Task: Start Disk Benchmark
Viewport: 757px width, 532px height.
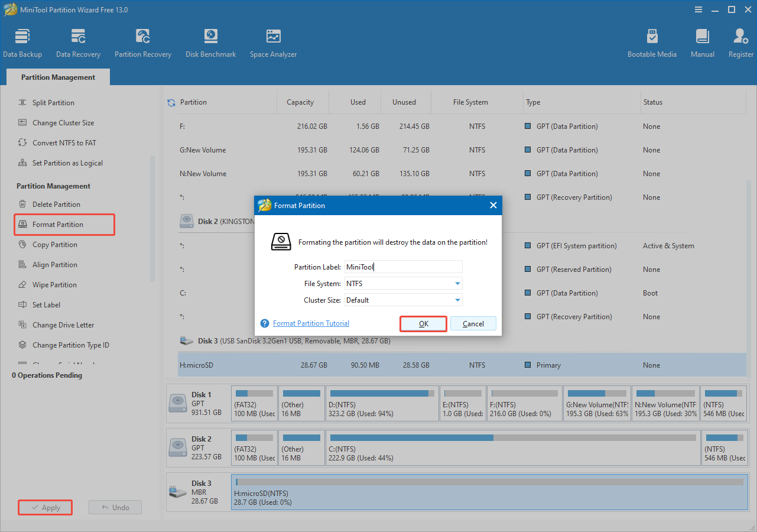Action: click(210, 41)
